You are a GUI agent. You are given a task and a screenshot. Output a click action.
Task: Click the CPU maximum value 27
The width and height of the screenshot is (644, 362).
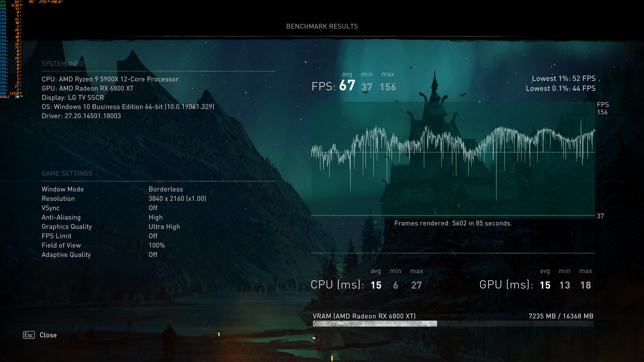pyautogui.click(x=416, y=285)
